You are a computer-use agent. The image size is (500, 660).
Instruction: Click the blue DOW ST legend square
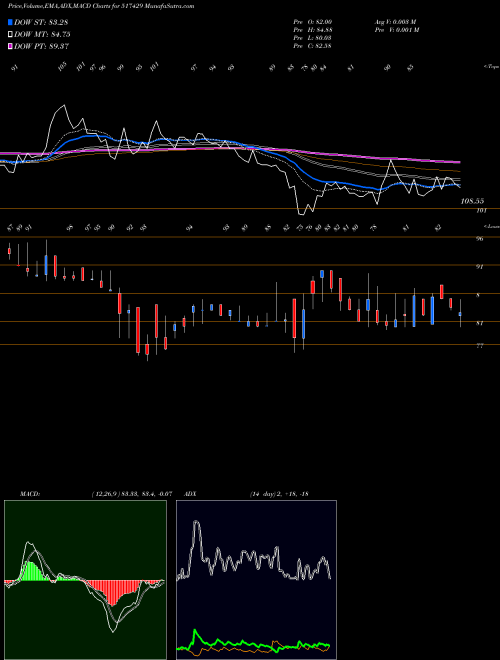(x=11, y=22)
